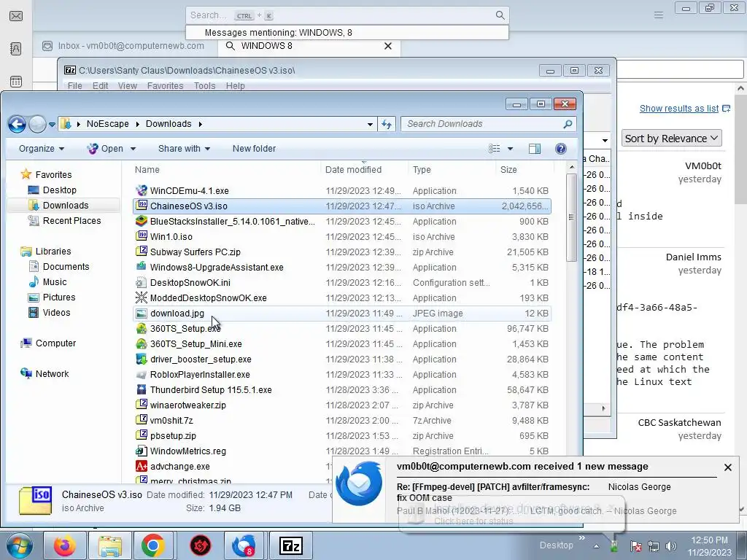Sort by the Date modified column
The image size is (747, 560).
point(354,169)
